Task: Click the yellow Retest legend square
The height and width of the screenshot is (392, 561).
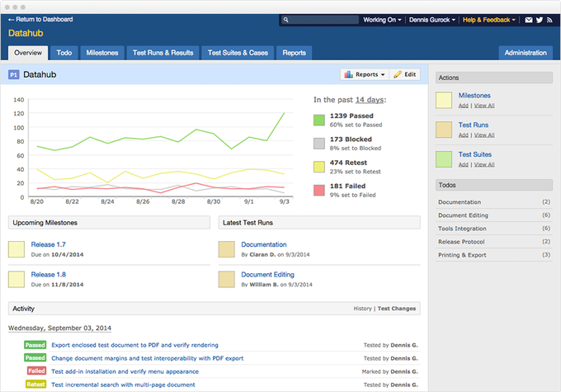Action: [x=318, y=167]
